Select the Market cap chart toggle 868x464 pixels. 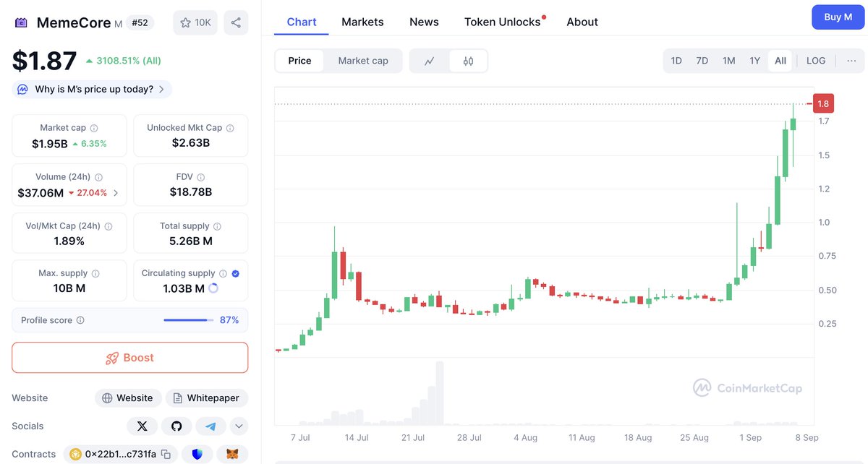point(363,61)
